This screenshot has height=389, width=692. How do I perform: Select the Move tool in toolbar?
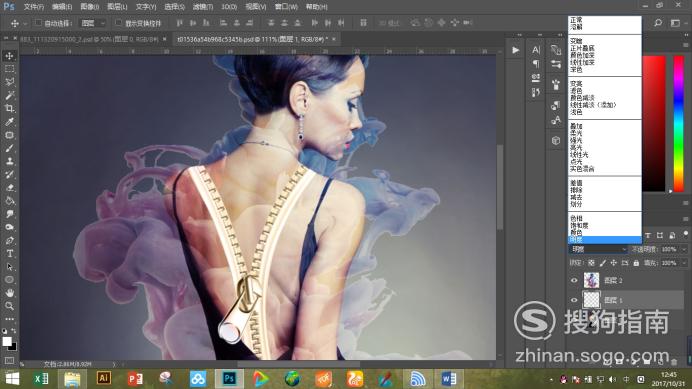[x=9, y=56]
